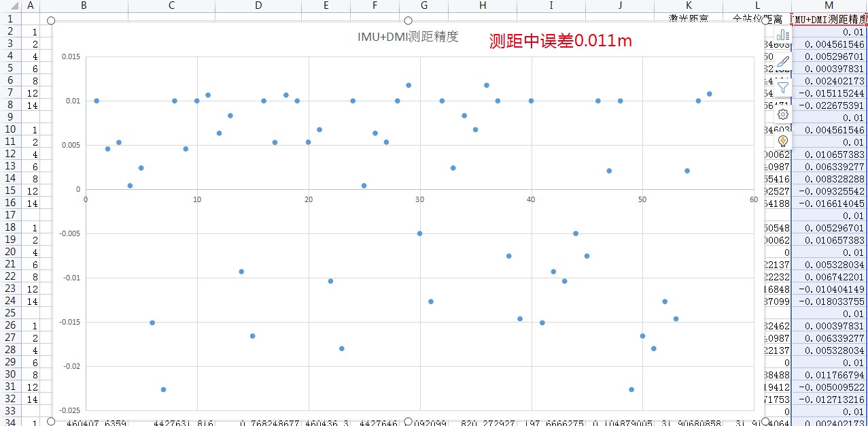The width and height of the screenshot is (868, 426).
Task: Open chart settings gear icon
Action: pos(782,114)
